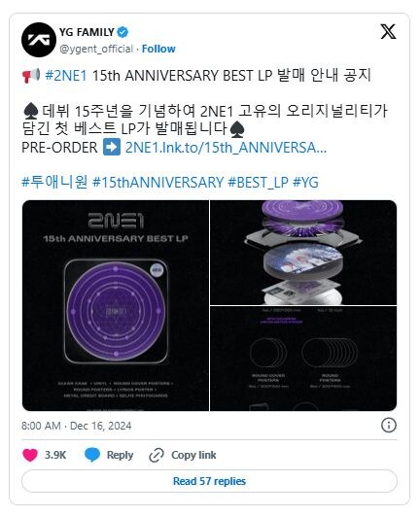Open the 2NE1 Best LP cover image

pyautogui.click(x=116, y=305)
